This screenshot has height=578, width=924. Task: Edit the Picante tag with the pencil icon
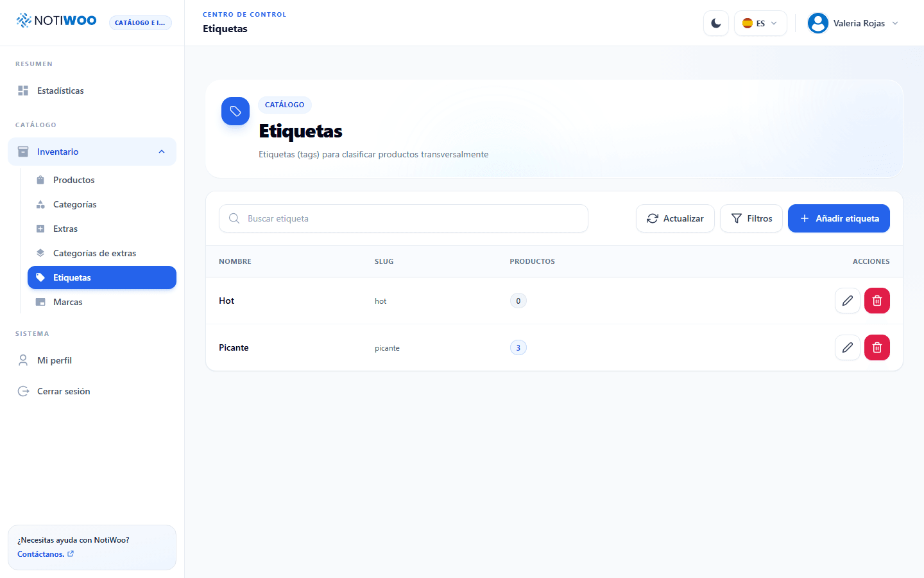tap(848, 347)
